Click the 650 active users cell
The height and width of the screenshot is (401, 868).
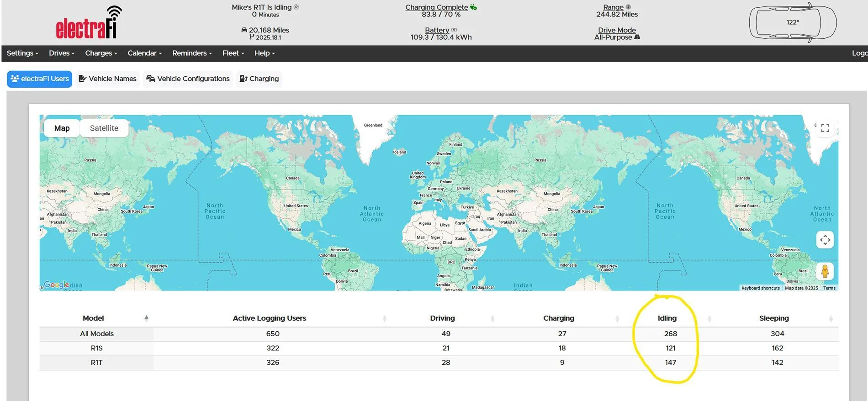click(x=273, y=334)
